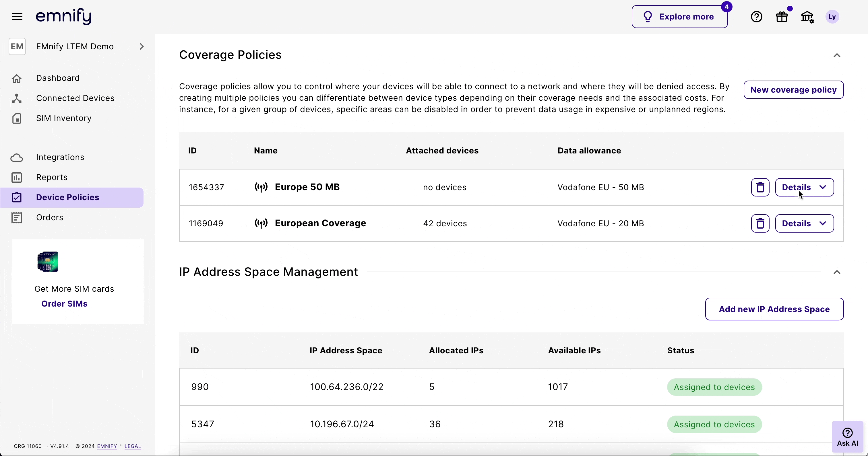The height and width of the screenshot is (456, 868).
Task: Click Add new IP Address Space
Action: tap(774, 309)
